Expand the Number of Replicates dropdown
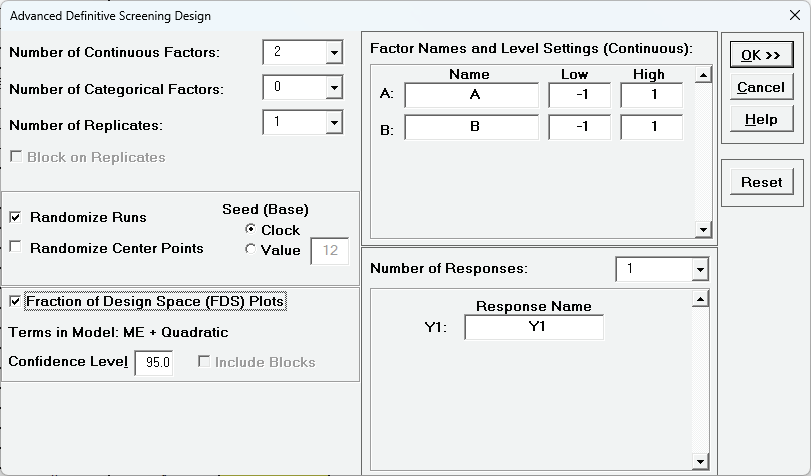The image size is (811, 476). pos(333,123)
